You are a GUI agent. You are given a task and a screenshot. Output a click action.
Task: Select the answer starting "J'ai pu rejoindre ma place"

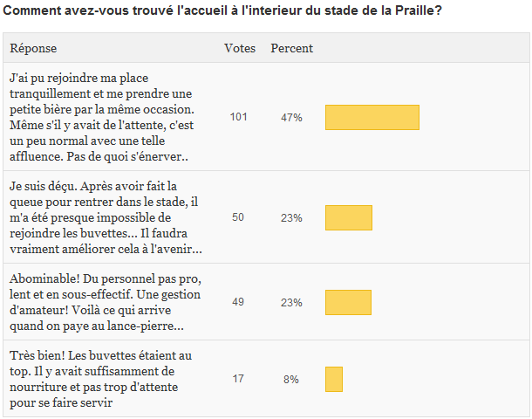click(x=105, y=118)
